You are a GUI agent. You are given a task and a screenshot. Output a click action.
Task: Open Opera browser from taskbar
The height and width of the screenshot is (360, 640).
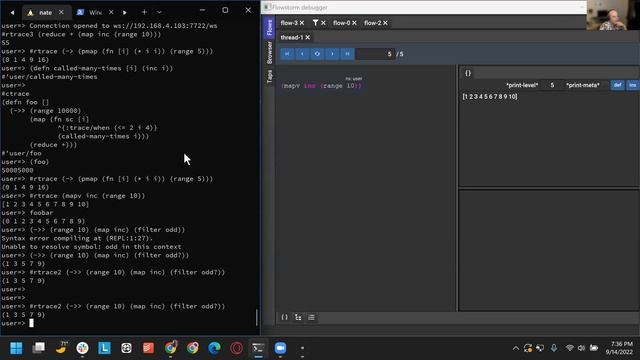coord(236,348)
